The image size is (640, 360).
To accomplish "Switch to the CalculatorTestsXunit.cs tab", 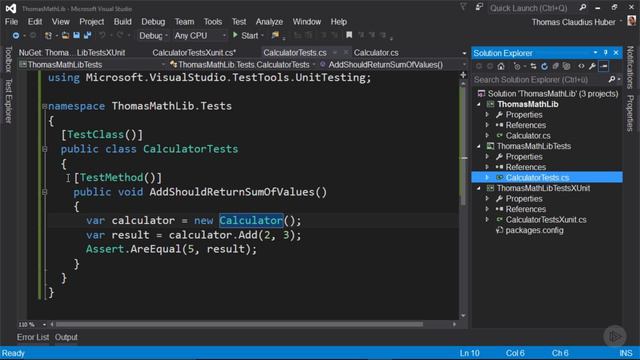I will tap(194, 53).
